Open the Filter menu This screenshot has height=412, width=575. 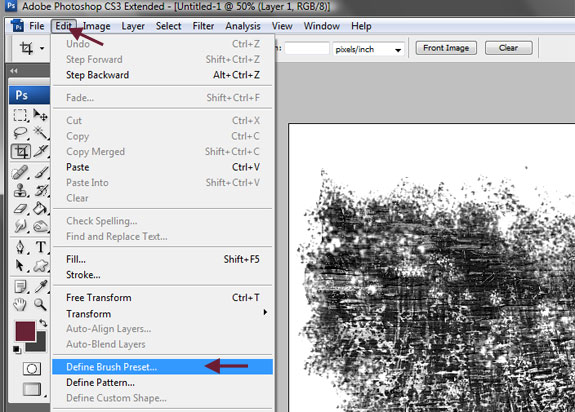point(203,26)
